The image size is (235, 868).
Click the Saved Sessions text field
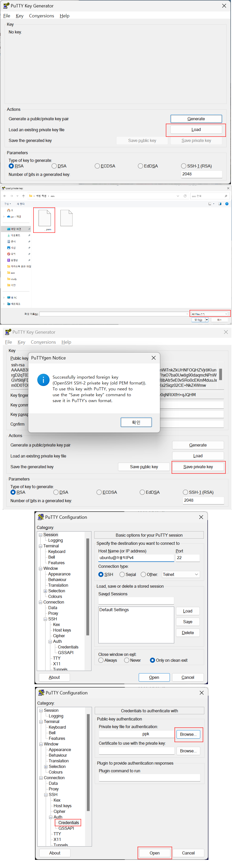136,600
